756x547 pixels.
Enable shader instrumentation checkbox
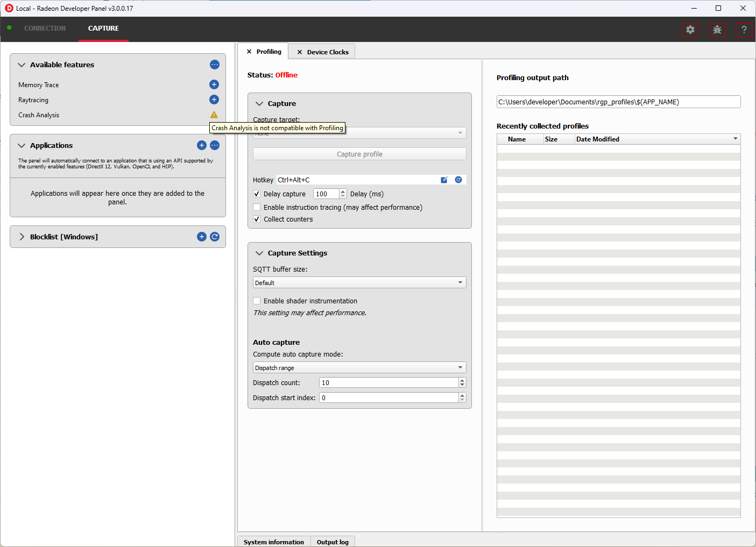[x=257, y=301]
